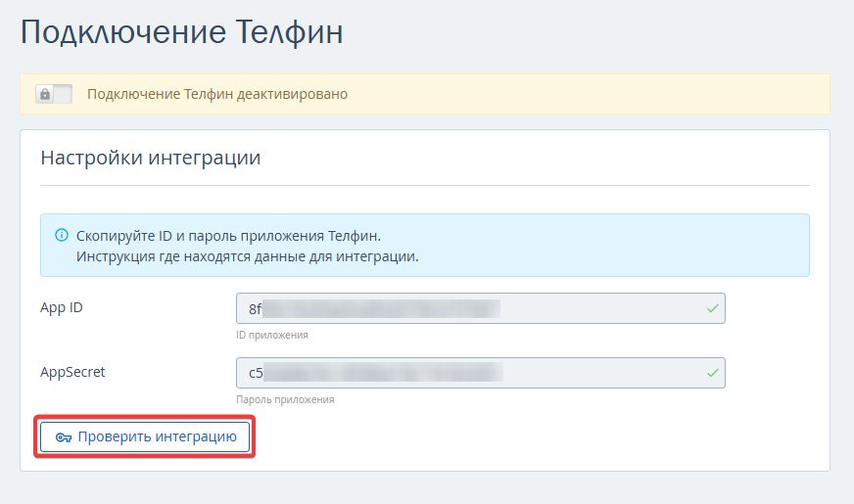Click the Скопируйте ID и пароль hint text

[227, 236]
